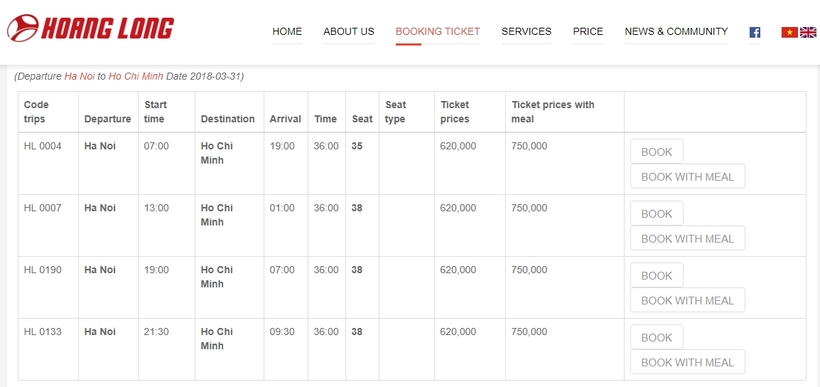Switch language with the Vietnam flag
This screenshot has width=820, height=387.
coord(789,32)
